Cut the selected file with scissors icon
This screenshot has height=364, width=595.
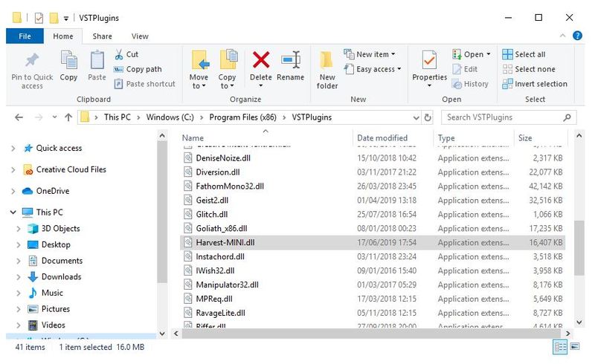(x=119, y=54)
